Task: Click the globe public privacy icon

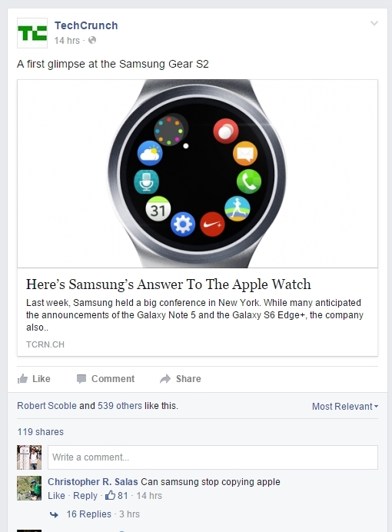Action: 92,41
